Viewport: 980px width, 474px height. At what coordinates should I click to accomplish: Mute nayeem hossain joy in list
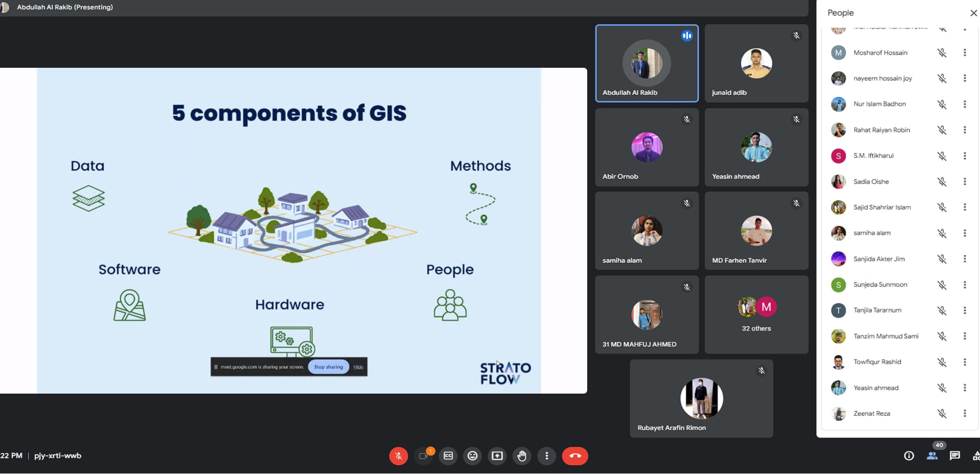[942, 78]
